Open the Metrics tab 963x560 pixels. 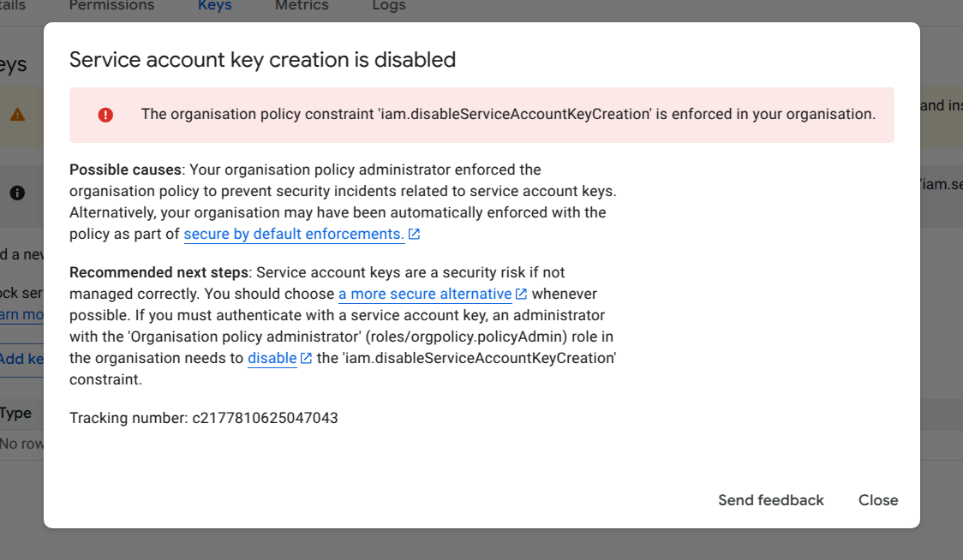click(x=302, y=5)
